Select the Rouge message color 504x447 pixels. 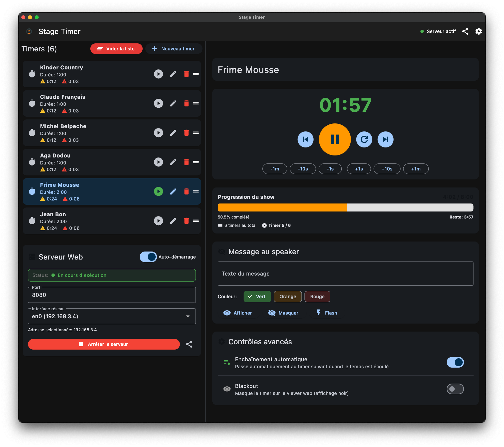pyautogui.click(x=317, y=296)
